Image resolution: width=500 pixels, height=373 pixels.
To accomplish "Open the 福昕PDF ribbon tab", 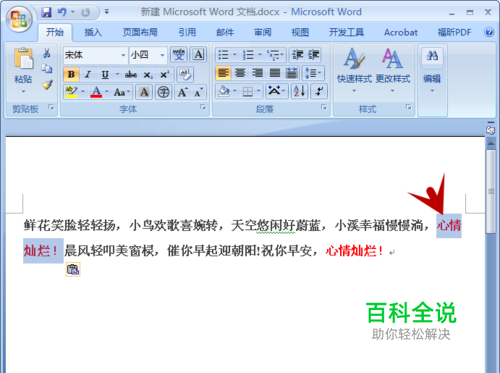I will click(454, 32).
